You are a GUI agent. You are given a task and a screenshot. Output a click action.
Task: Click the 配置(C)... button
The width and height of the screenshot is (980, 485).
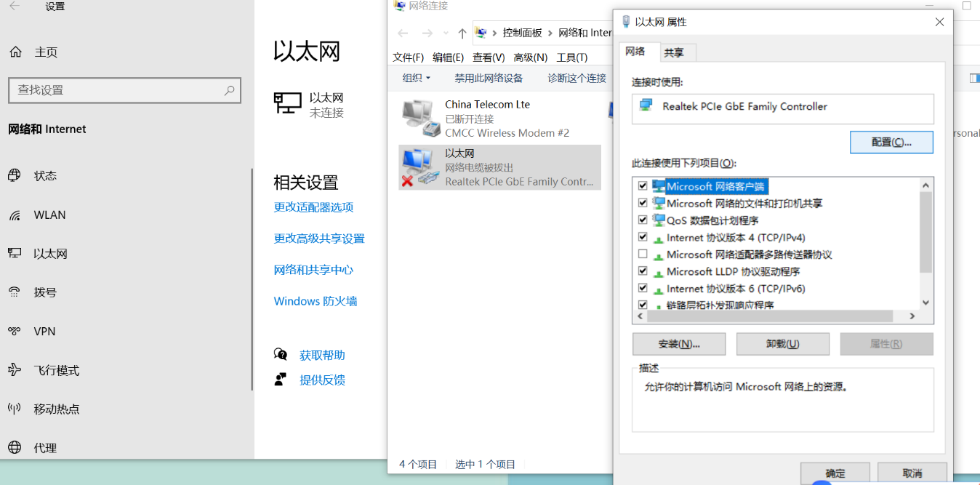coord(891,143)
